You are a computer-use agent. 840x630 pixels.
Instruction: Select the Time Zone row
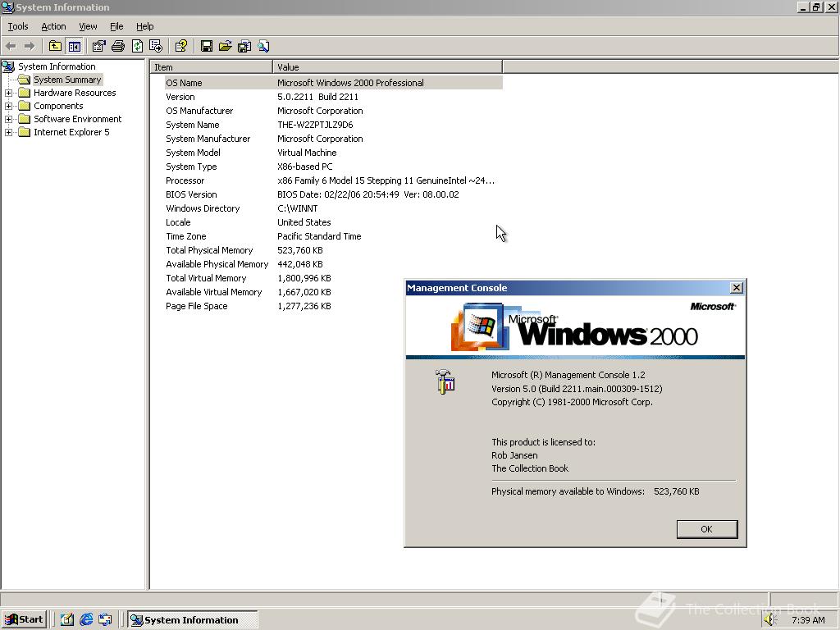pos(334,236)
